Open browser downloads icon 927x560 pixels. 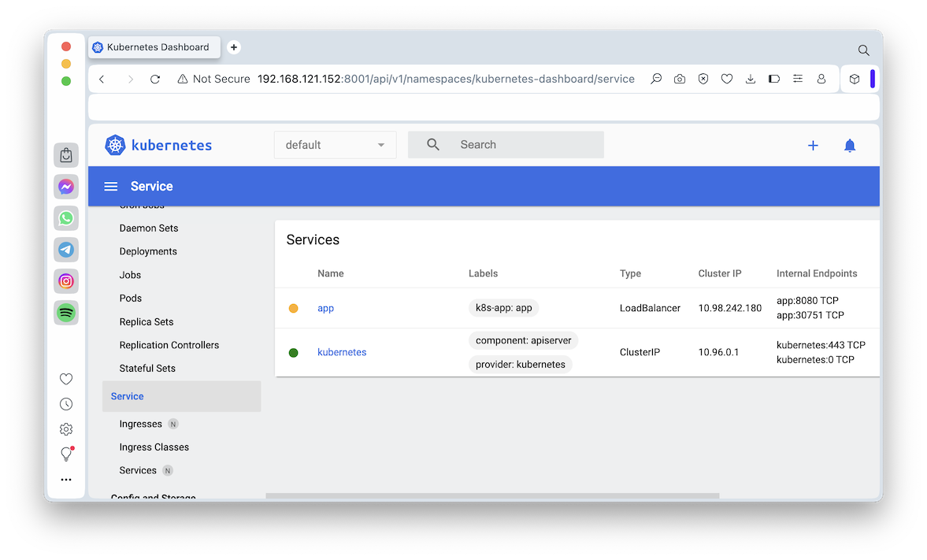[751, 79]
